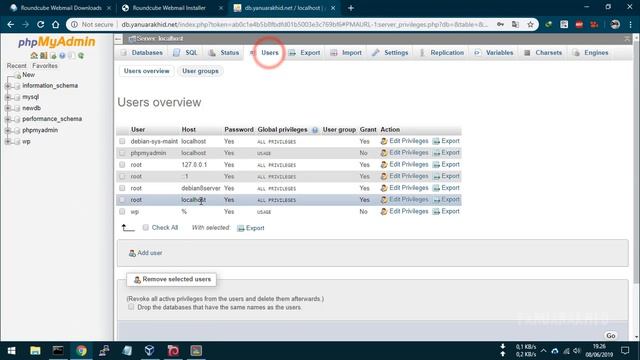640x360 pixels.
Task: Click "debian8server" host cell in users table
Action: coord(200,188)
